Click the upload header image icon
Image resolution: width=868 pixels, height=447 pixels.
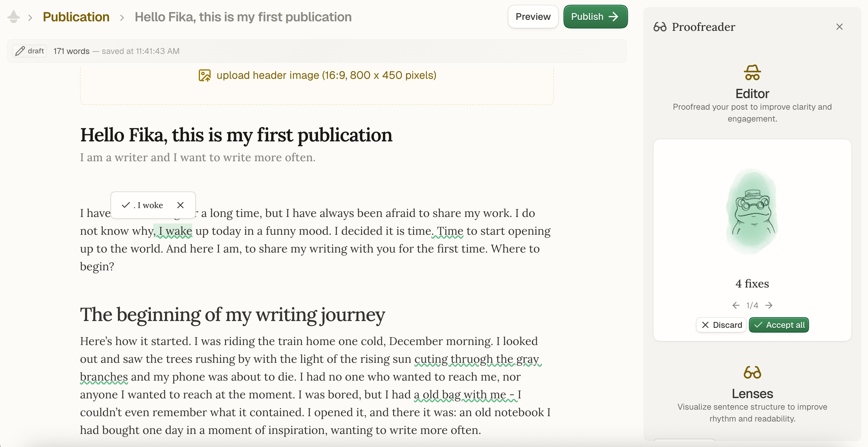click(205, 75)
